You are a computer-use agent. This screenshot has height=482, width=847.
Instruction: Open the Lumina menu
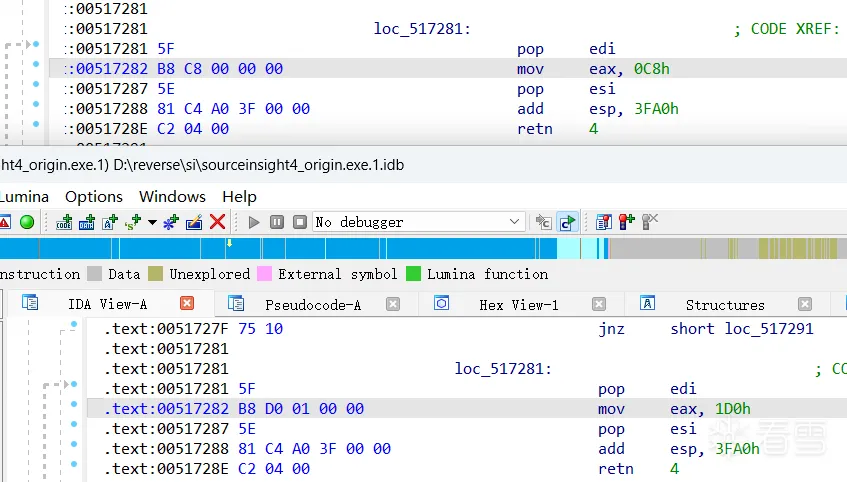tap(24, 197)
